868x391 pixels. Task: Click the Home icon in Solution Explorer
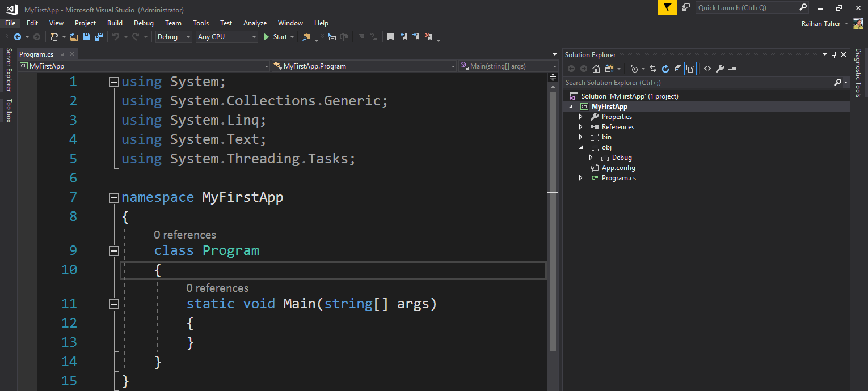click(596, 69)
